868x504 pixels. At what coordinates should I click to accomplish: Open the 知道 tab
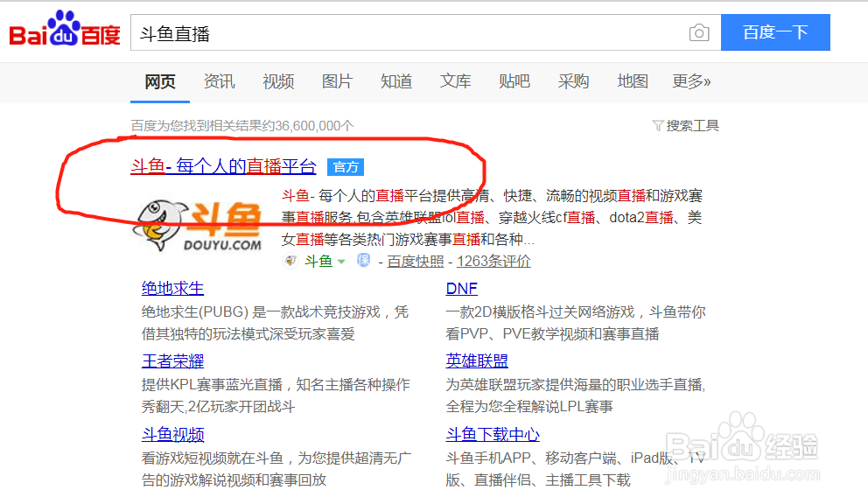coord(396,81)
